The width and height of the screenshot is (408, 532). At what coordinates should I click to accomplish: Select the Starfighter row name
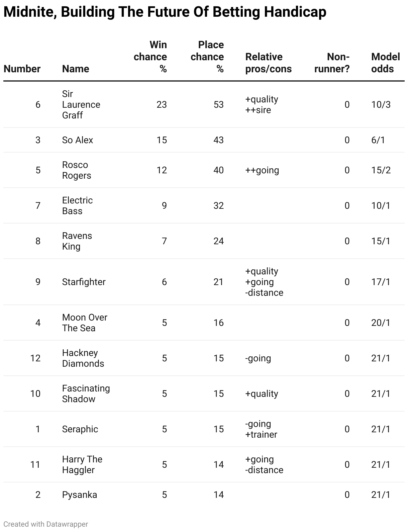84,282
